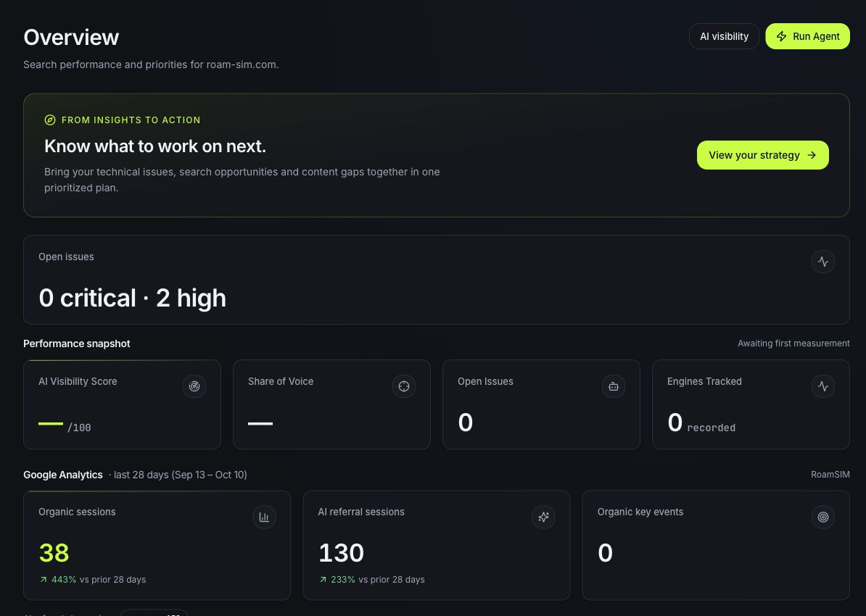The height and width of the screenshot is (616, 866).
Task: Click the crosshair icon in Share of Voice card
Action: (x=404, y=386)
